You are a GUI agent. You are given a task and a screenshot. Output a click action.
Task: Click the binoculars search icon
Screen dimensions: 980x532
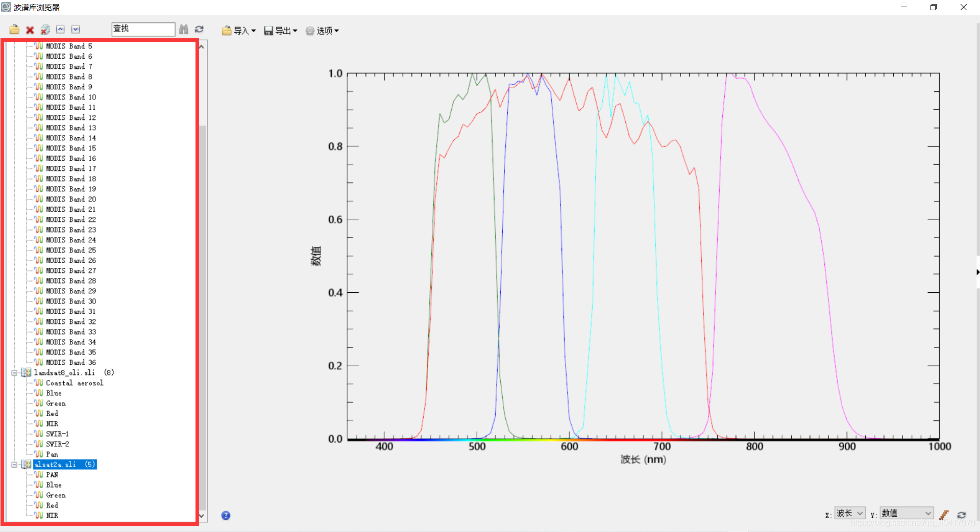pyautogui.click(x=184, y=29)
